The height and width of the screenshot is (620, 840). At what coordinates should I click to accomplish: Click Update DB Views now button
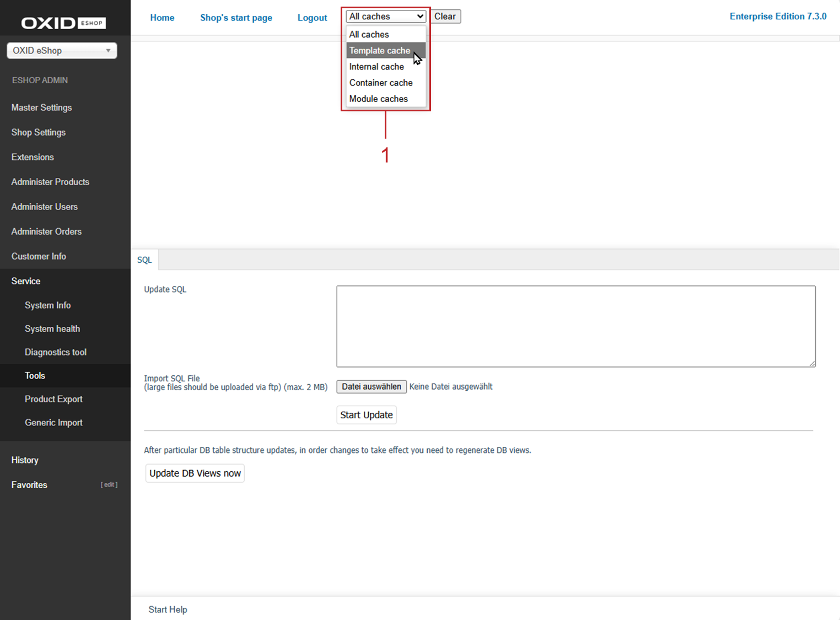click(195, 473)
